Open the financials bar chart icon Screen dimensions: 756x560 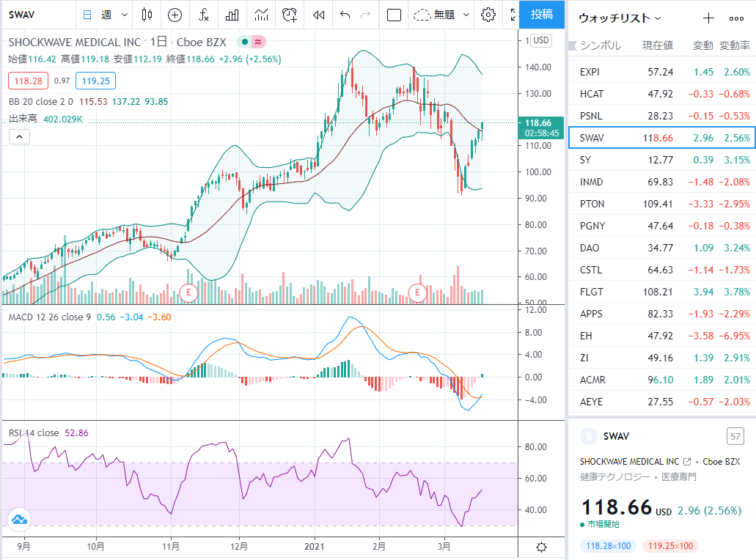(232, 15)
